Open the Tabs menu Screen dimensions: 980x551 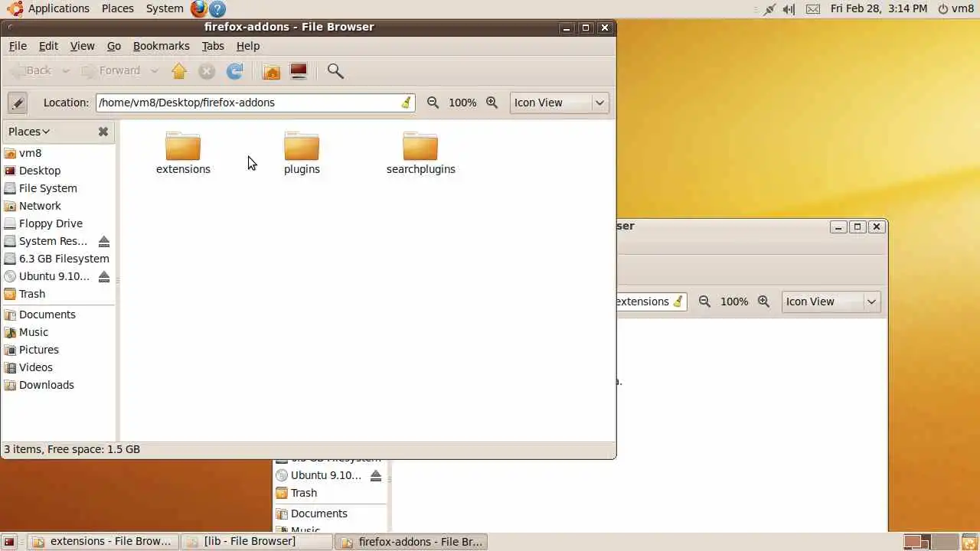coord(213,46)
